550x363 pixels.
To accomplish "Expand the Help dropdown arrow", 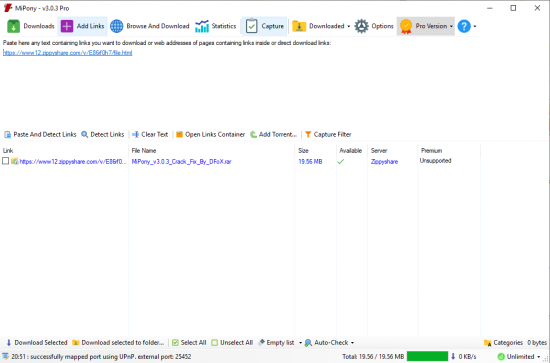I will [x=475, y=26].
